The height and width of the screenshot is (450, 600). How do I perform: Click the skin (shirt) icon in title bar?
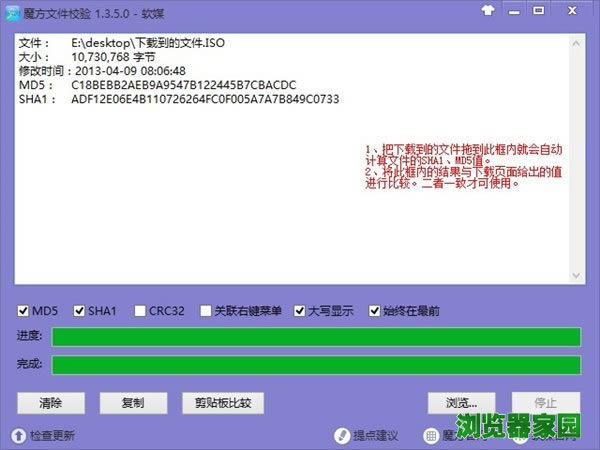click(x=488, y=10)
